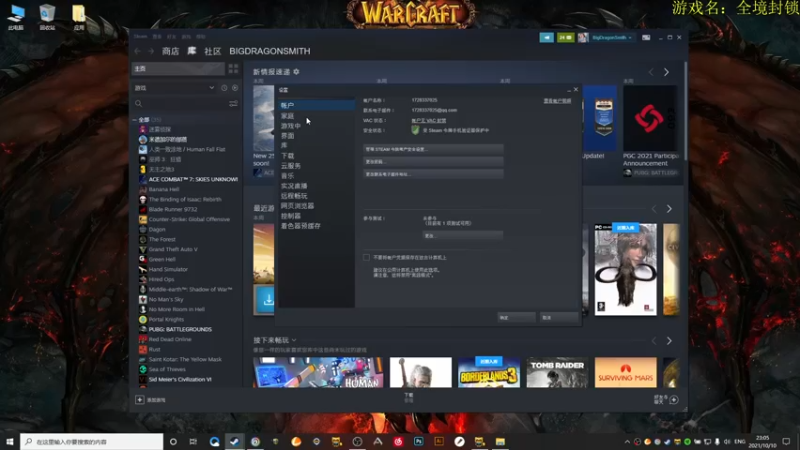Cancel settings with the 取消 button

pos(559,317)
